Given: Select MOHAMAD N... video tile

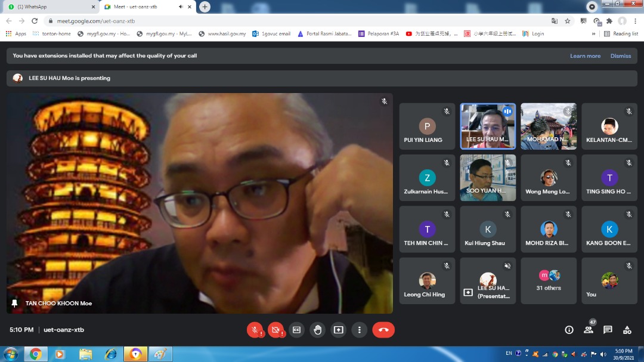Looking at the screenshot, I should [x=549, y=126].
